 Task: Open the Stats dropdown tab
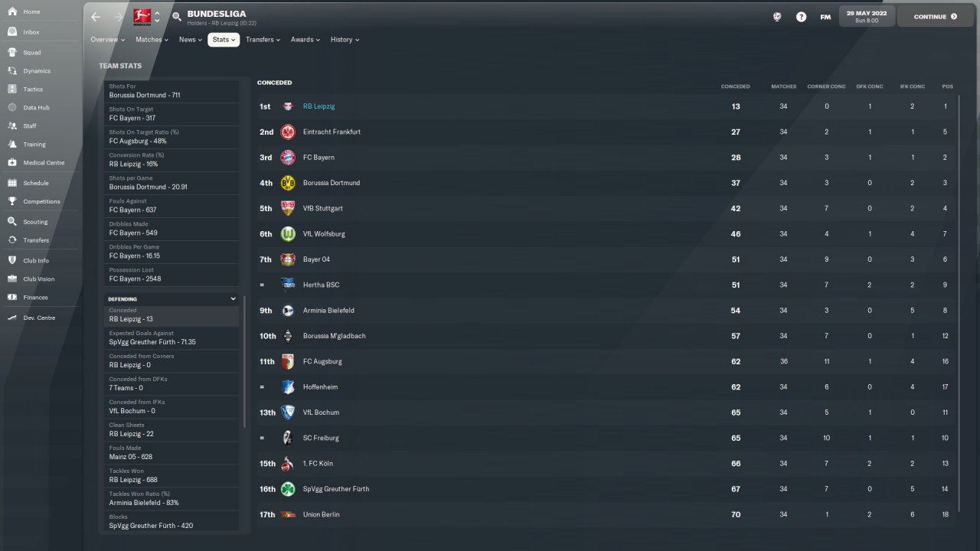pos(224,40)
